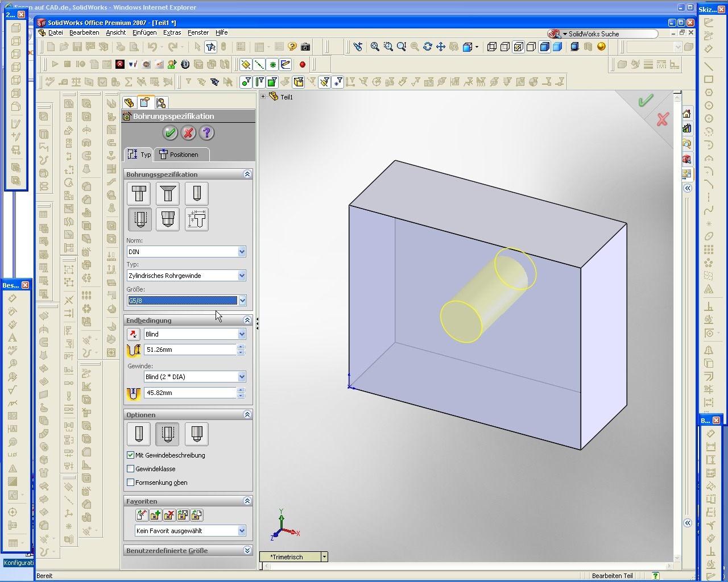Click the Zoom to Area toolbar icon
728x582 pixels.
click(388, 47)
